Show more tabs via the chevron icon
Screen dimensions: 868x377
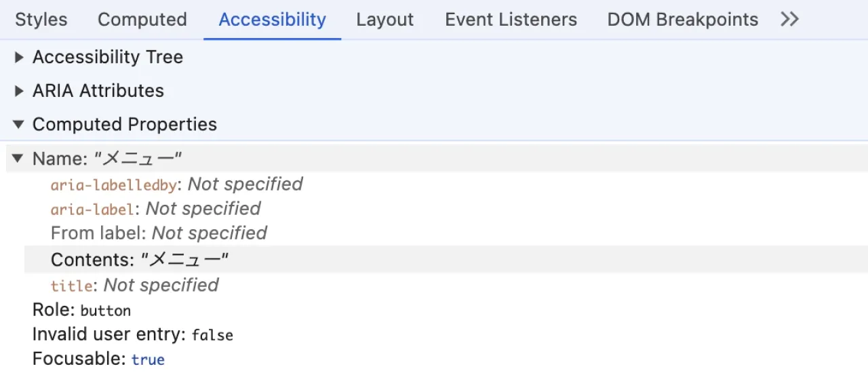(789, 20)
